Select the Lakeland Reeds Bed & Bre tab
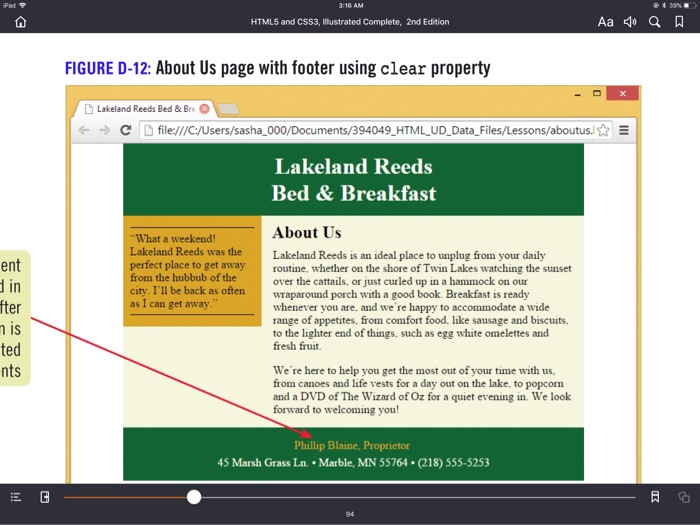 point(146,108)
